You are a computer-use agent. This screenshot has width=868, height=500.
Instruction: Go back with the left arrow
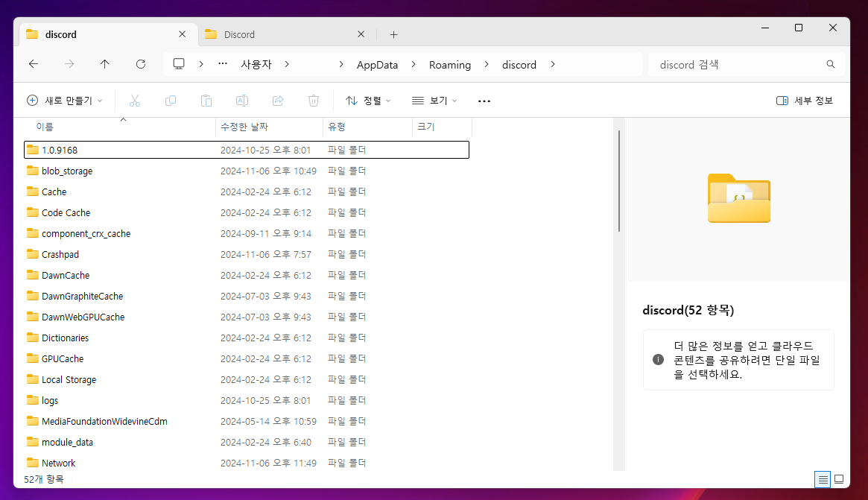pos(34,64)
